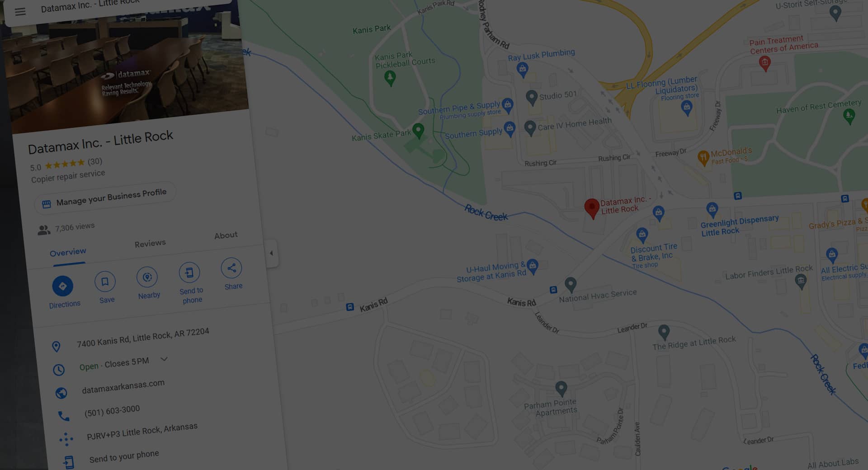This screenshot has width=868, height=470.
Task: Open the datamaxarkansas.com website link
Action: point(123,386)
